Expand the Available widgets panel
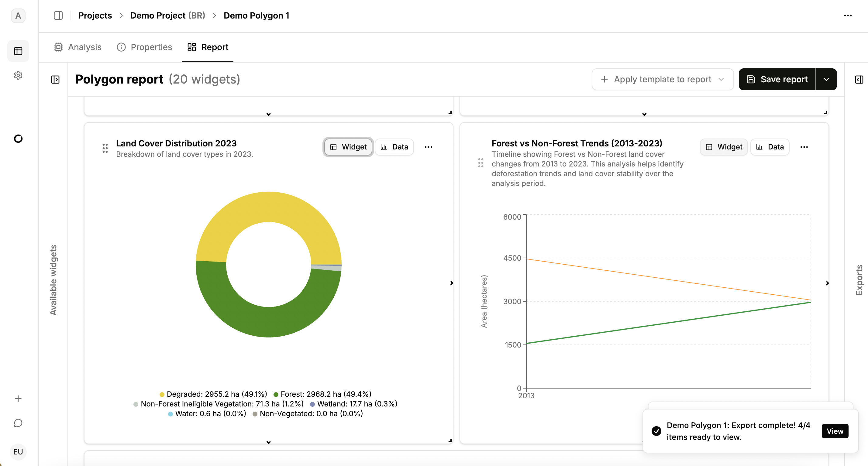The width and height of the screenshot is (868, 466). coord(55,80)
